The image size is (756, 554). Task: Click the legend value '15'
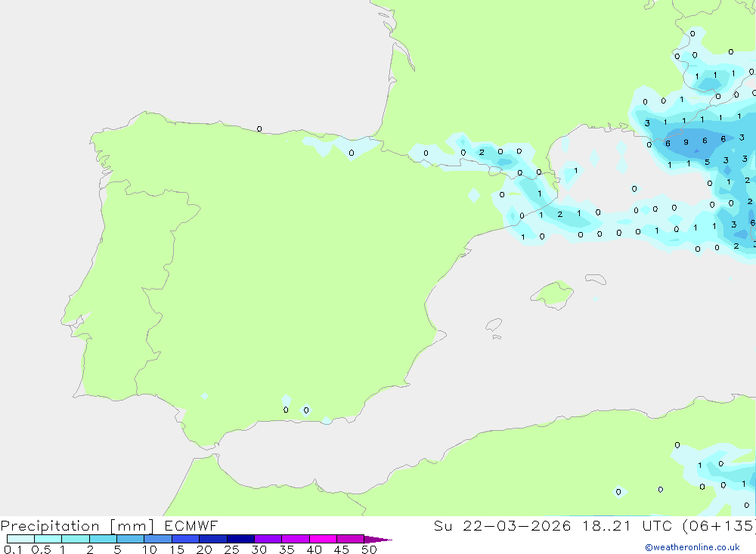(x=177, y=549)
